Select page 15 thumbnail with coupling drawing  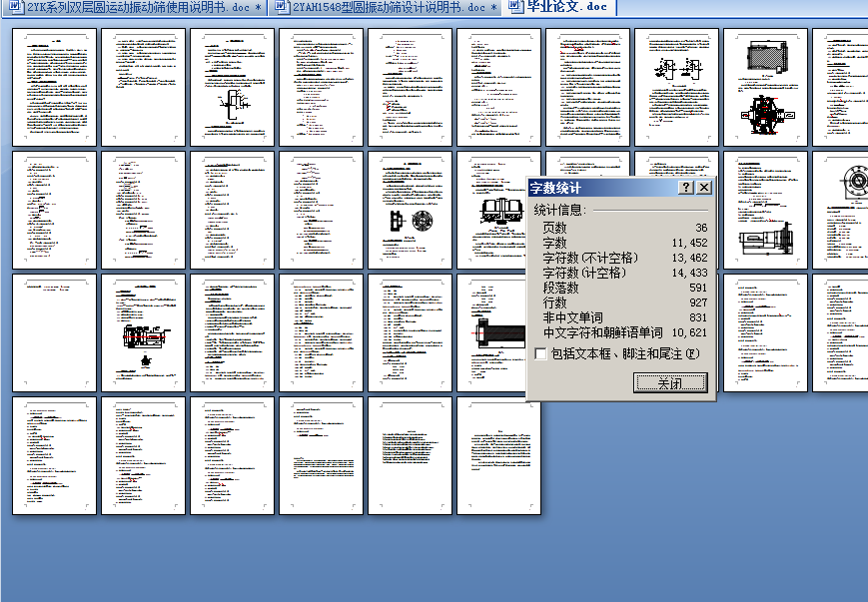(x=410, y=211)
